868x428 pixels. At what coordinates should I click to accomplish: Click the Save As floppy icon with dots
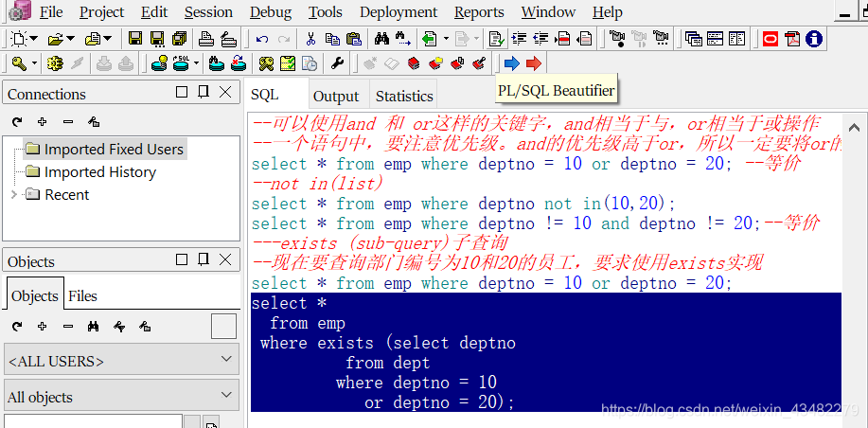pos(157,39)
